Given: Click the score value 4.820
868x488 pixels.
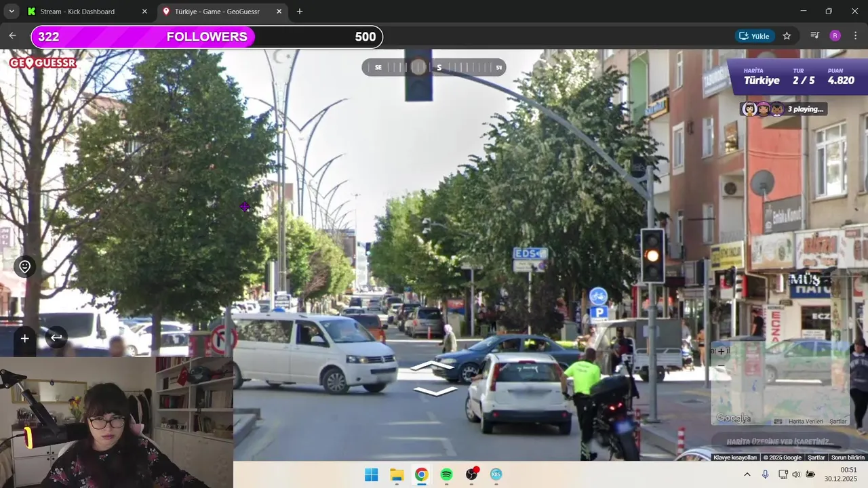Looking at the screenshot, I should 841,80.
